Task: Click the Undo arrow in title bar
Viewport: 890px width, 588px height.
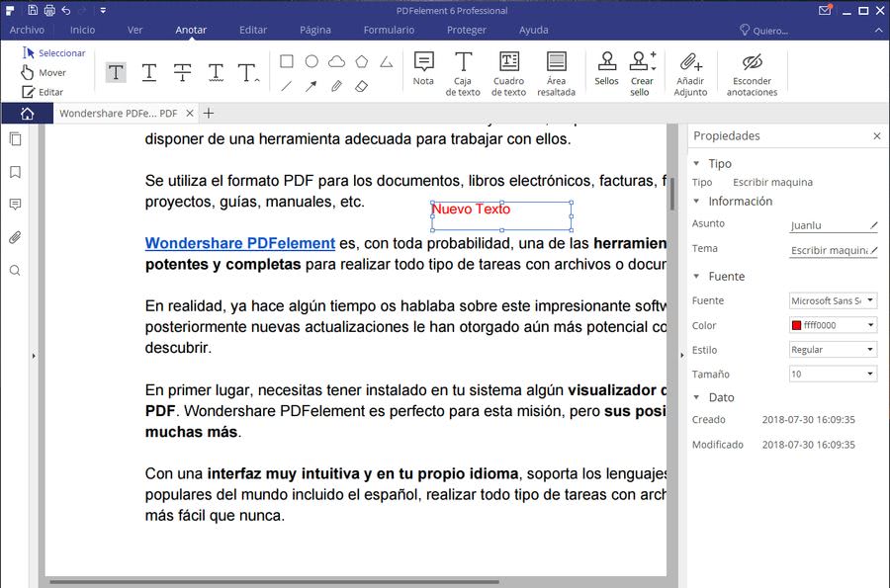Action: pyautogui.click(x=66, y=10)
